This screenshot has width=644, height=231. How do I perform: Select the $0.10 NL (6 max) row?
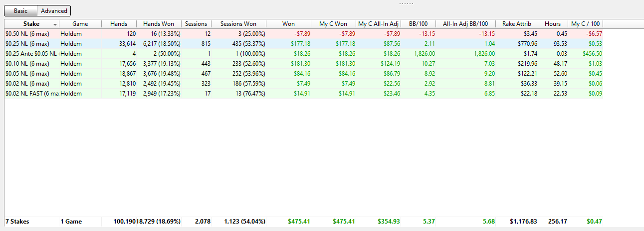point(304,64)
